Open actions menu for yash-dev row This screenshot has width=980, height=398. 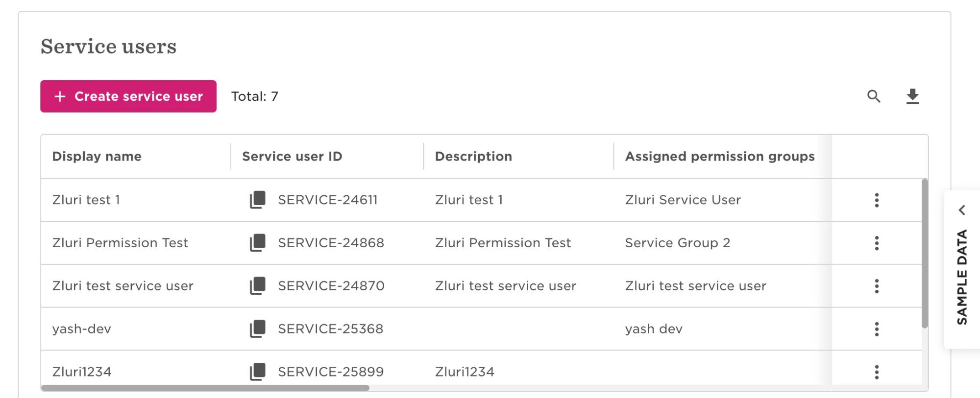pyautogui.click(x=877, y=329)
